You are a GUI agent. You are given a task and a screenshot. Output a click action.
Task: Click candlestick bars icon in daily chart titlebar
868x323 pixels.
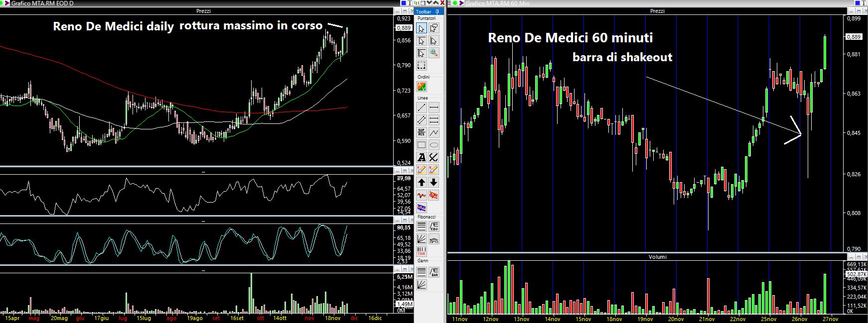pos(417,3)
